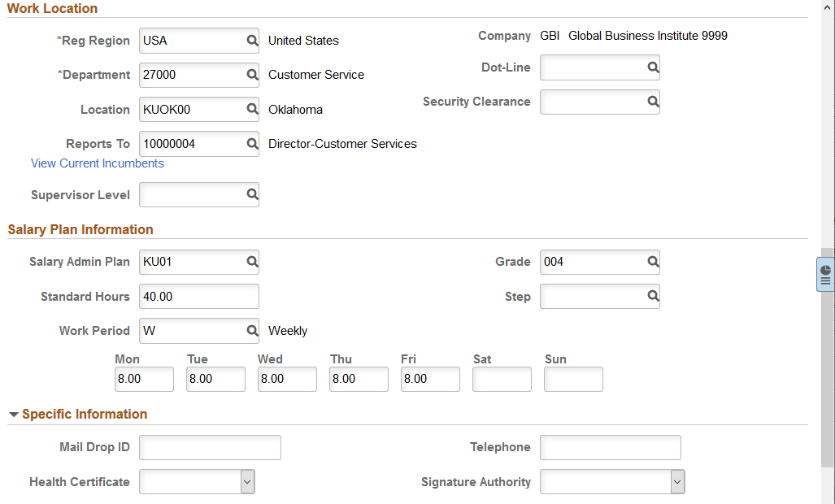
Task: Open the side panel chart tab
Action: pyautogui.click(x=825, y=274)
